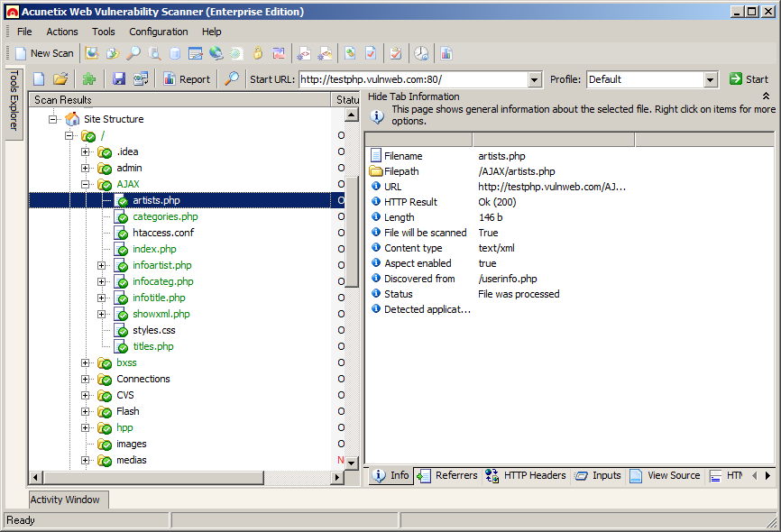The height and width of the screenshot is (532, 781).
Task: Collapse tab info using double chevron
Action: pyautogui.click(x=766, y=96)
